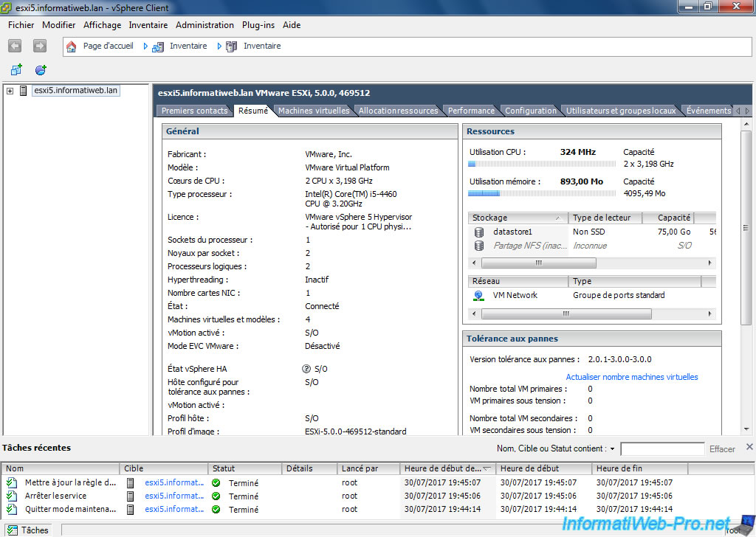Screen dimensions: 756x537
Task: Open the Administration menu
Action: pyautogui.click(x=205, y=25)
